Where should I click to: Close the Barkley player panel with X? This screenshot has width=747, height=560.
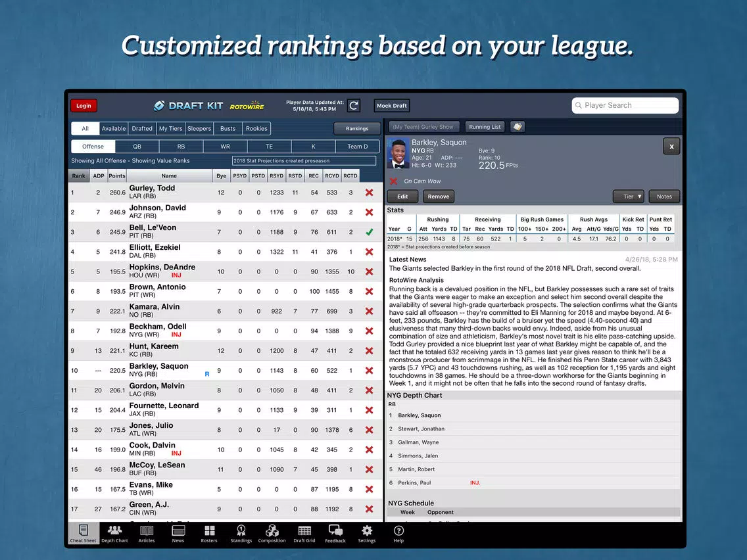pyautogui.click(x=671, y=147)
